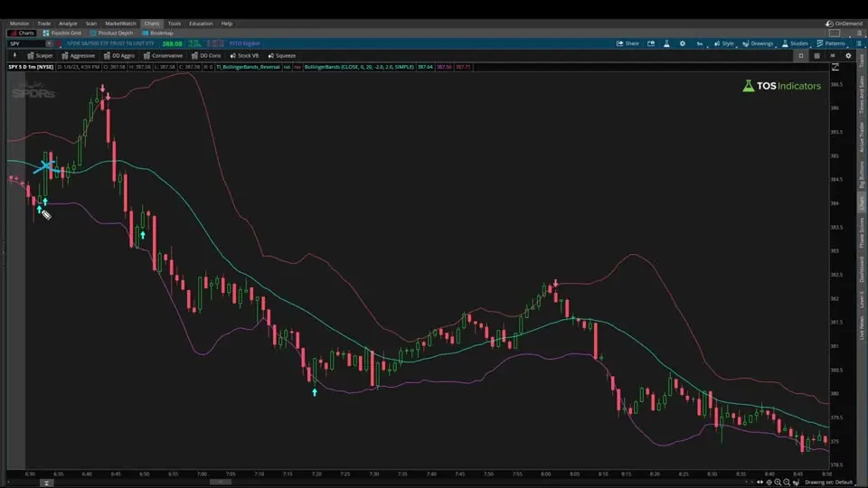868x488 pixels.
Task: Open the Active Trader sidebar panel
Action: click(x=862, y=137)
